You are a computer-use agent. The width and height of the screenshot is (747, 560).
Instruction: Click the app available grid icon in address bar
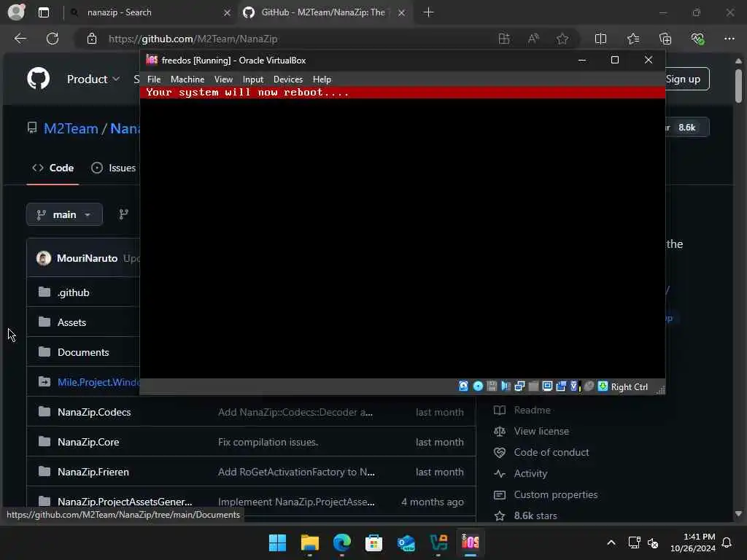pyautogui.click(x=504, y=39)
